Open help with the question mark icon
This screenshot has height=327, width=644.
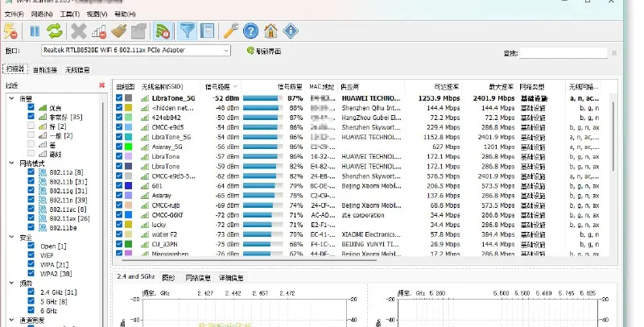point(250,31)
